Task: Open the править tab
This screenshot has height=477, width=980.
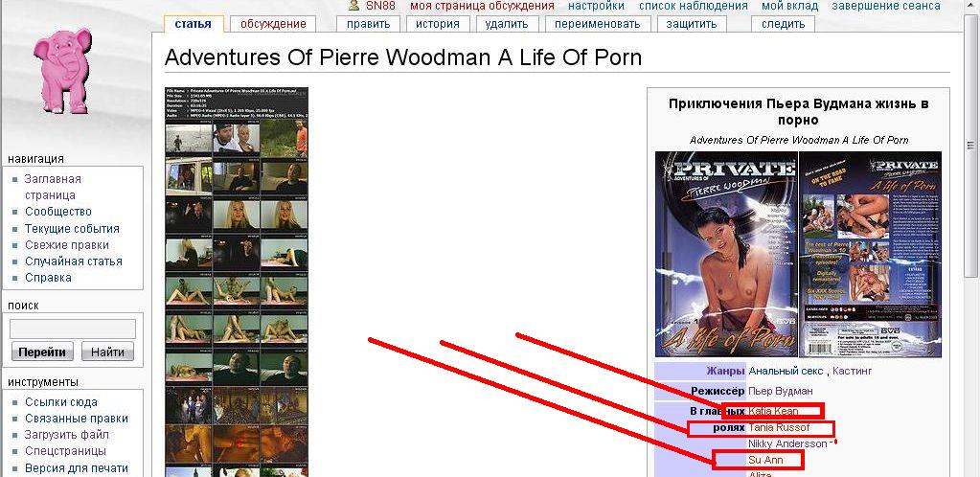Action: point(368,24)
